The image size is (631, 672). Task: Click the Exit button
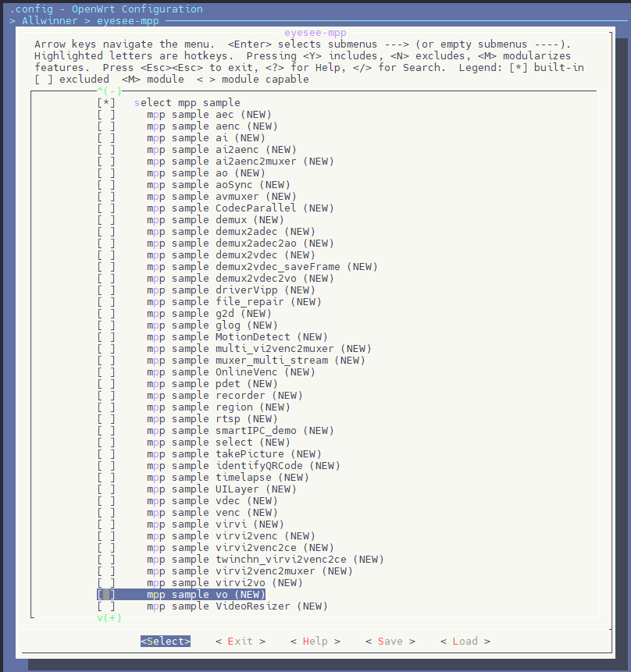click(241, 641)
